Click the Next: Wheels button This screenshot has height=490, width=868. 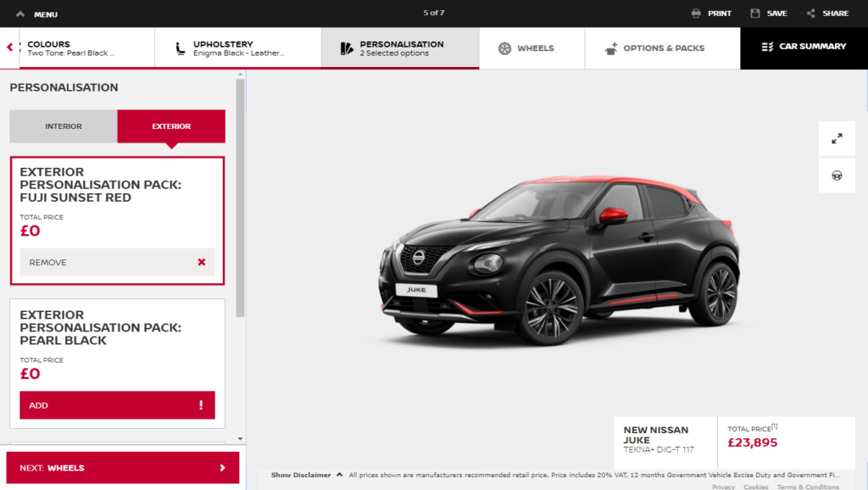[x=123, y=468]
